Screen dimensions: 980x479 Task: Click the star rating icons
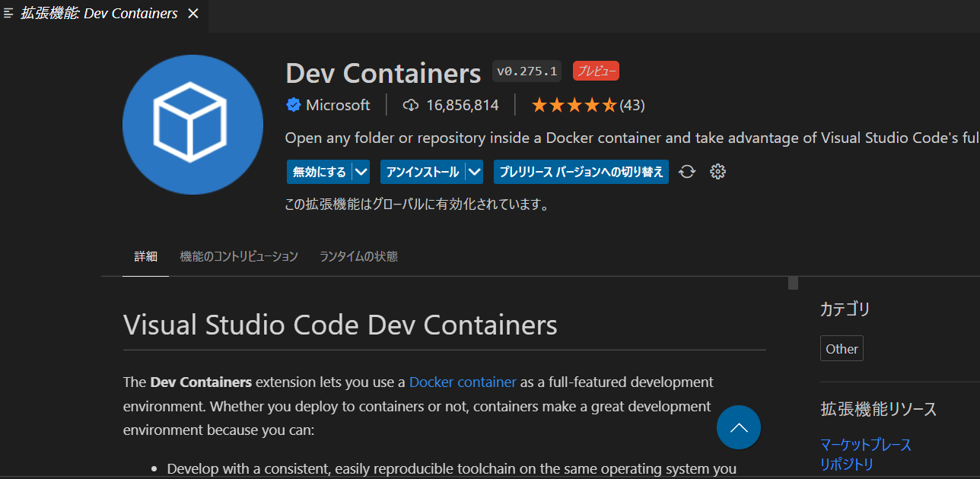tap(574, 105)
